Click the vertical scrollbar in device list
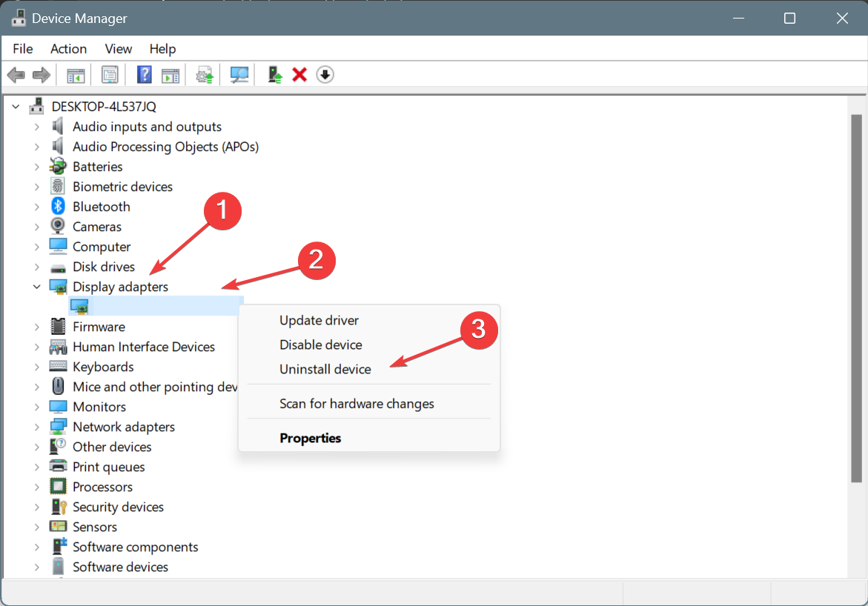Screen dimensions: 868x606 click(856, 296)
